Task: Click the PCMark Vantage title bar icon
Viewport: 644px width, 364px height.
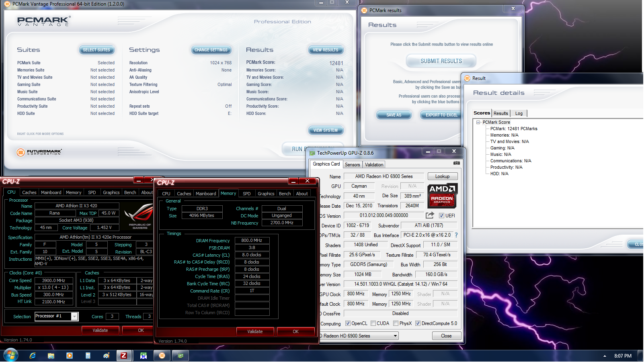Action: [7, 4]
